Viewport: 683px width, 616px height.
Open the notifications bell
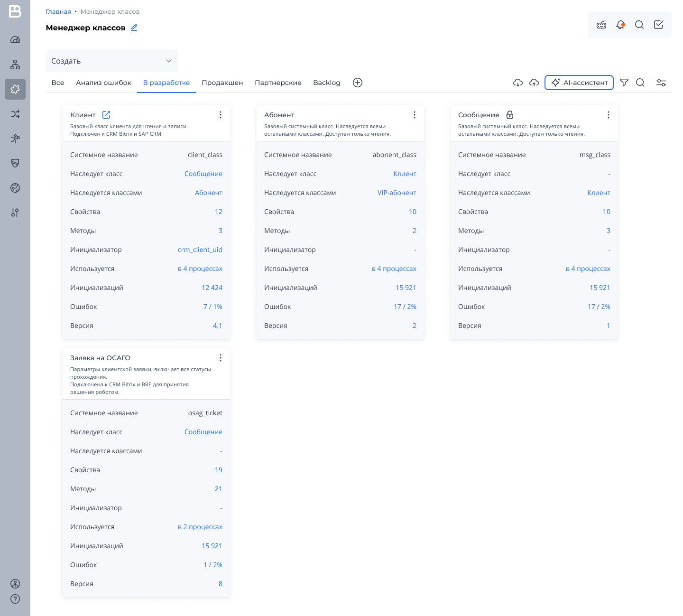620,25
